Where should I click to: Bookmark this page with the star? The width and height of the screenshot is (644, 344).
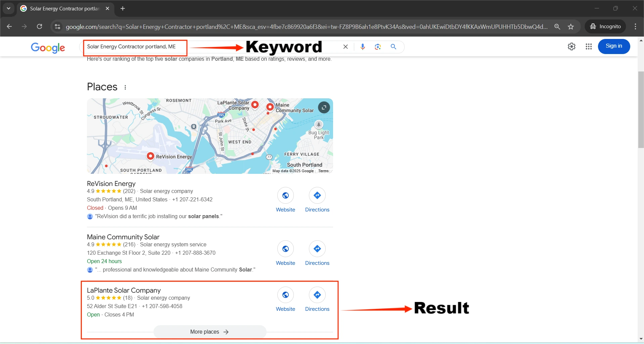click(571, 27)
